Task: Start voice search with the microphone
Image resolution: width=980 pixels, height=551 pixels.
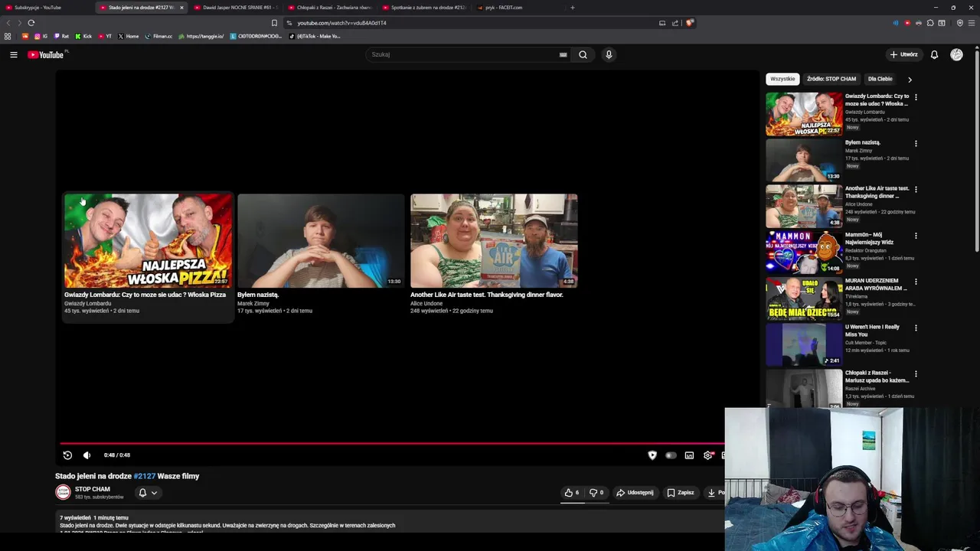Action: point(609,54)
